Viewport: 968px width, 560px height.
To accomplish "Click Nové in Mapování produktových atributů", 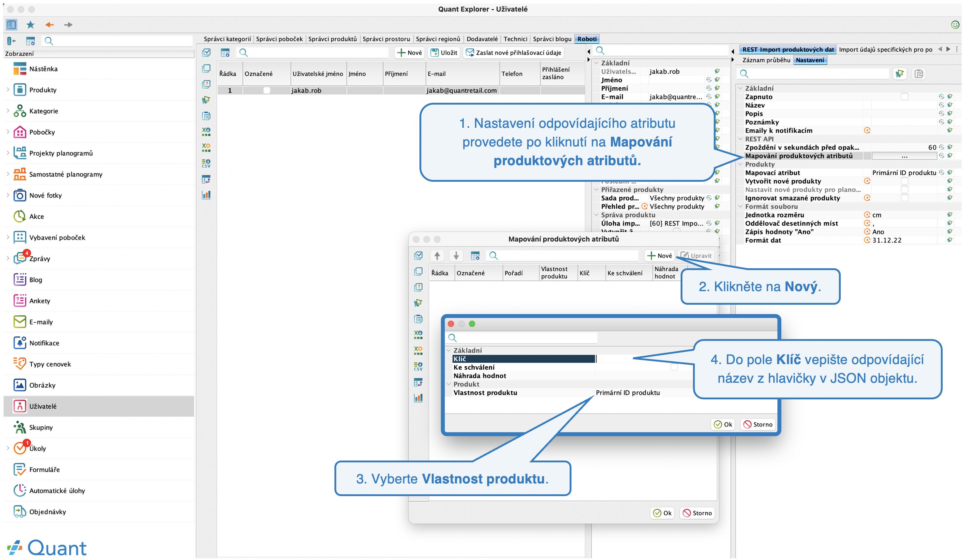I will [x=660, y=256].
